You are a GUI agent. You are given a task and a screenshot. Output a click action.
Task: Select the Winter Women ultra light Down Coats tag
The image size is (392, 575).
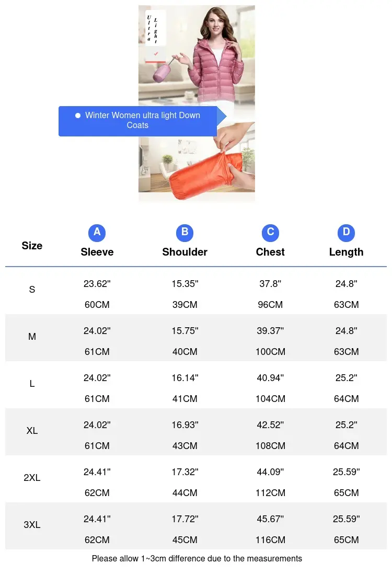click(x=142, y=121)
